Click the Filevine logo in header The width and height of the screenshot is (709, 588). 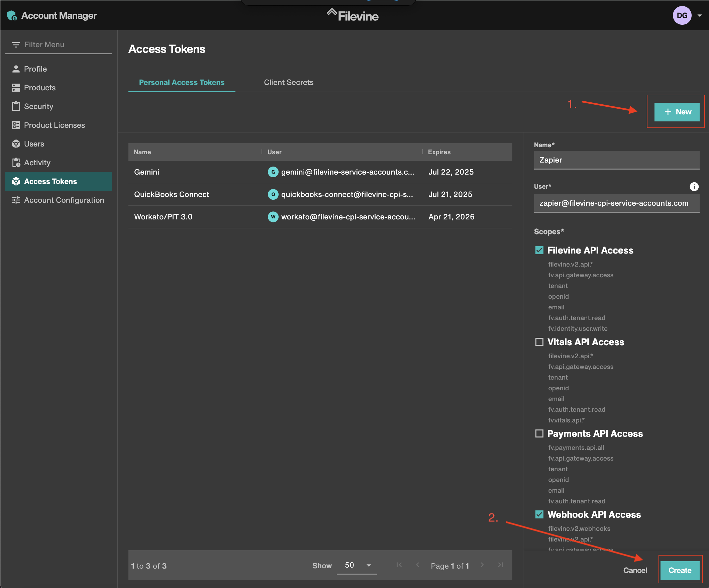coord(352,15)
